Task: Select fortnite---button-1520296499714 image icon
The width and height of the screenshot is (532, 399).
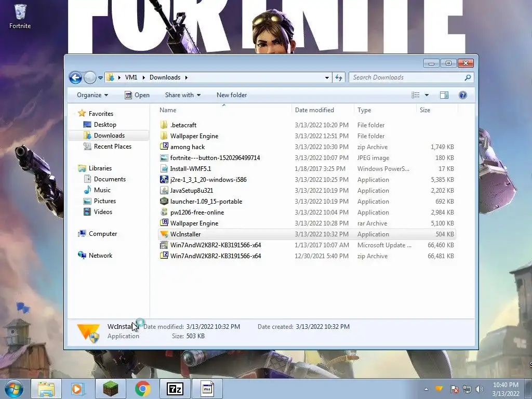Action: point(164,158)
